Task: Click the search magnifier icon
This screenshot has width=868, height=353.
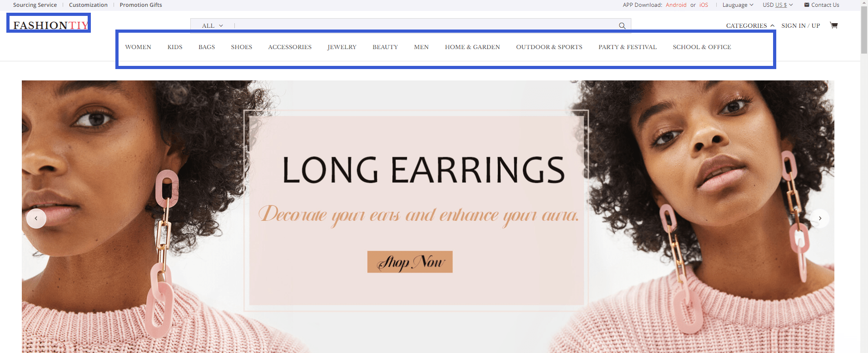Action: [622, 26]
